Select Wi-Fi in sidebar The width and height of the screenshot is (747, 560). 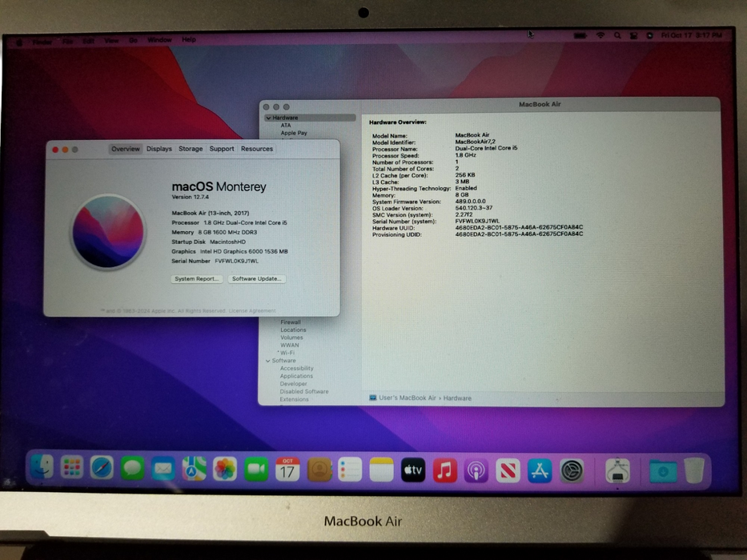click(287, 353)
